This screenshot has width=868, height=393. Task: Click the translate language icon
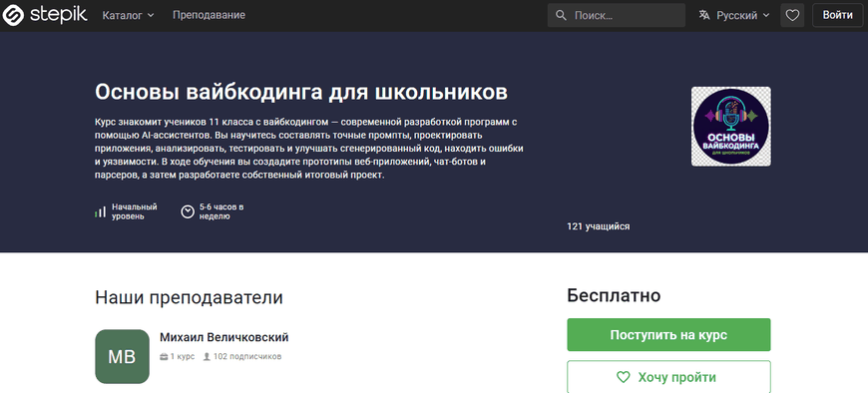704,16
